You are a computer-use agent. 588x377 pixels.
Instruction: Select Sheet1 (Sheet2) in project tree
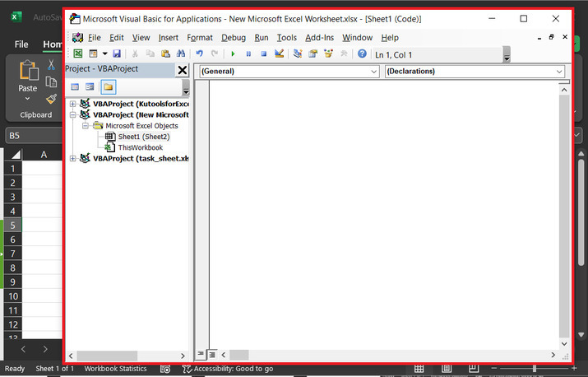144,137
